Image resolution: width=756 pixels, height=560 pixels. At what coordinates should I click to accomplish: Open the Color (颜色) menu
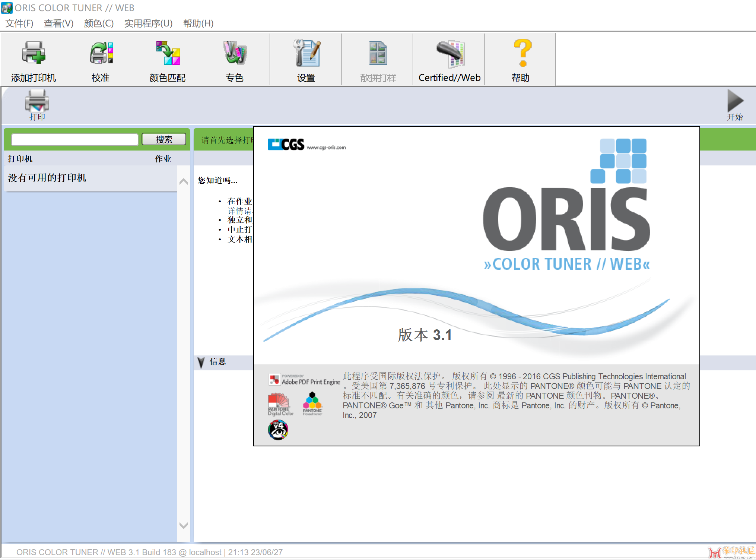tap(99, 23)
